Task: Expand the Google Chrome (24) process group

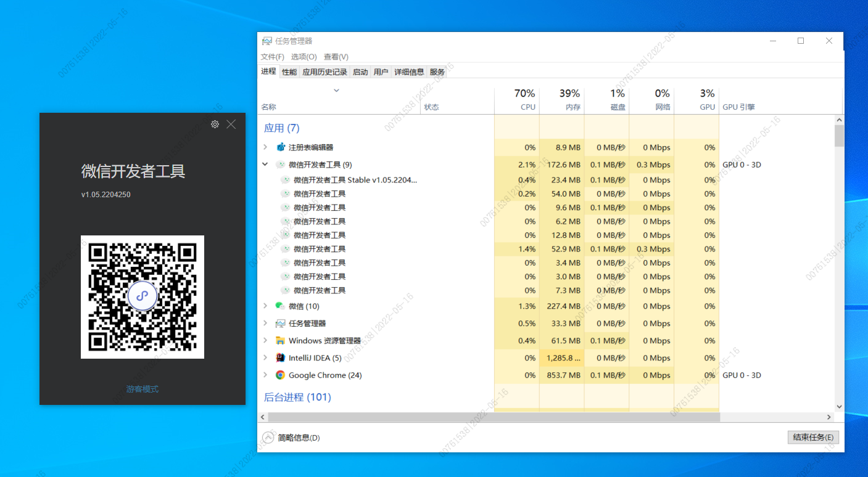Action: [x=265, y=375]
